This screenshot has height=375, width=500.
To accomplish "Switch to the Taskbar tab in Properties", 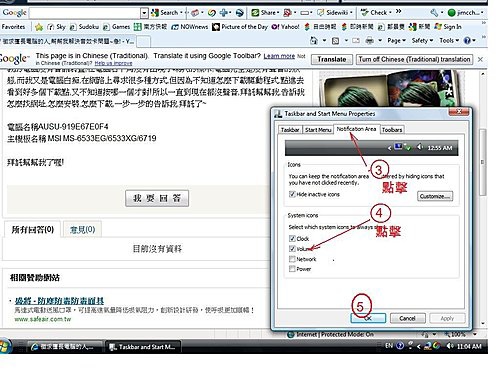I will 290,130.
